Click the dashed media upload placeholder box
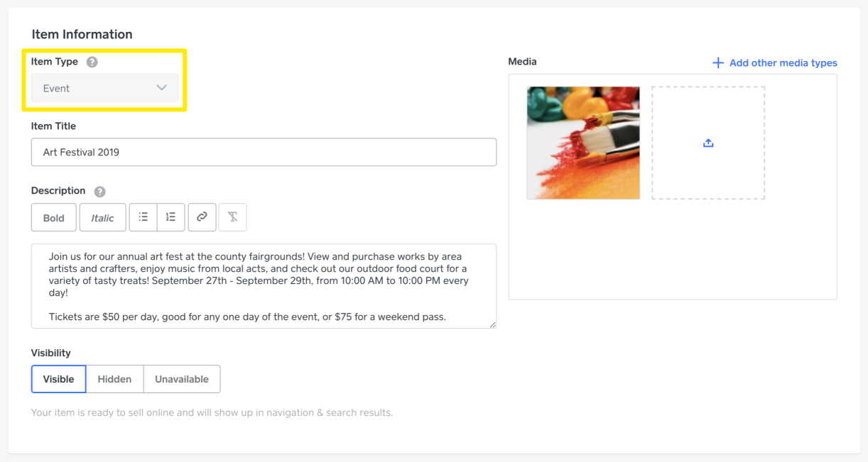868x462 pixels. [x=707, y=143]
